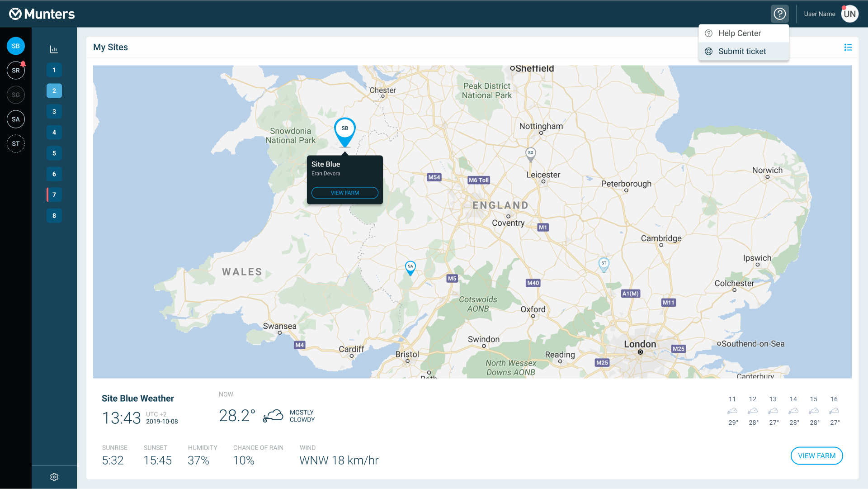Switch to list view icon
The image size is (868, 489).
pos(848,47)
